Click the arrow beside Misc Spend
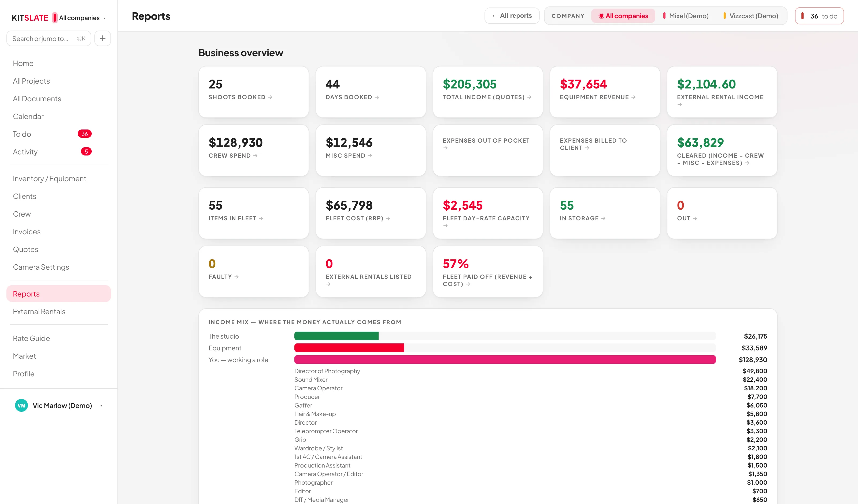858x504 pixels. click(x=370, y=156)
